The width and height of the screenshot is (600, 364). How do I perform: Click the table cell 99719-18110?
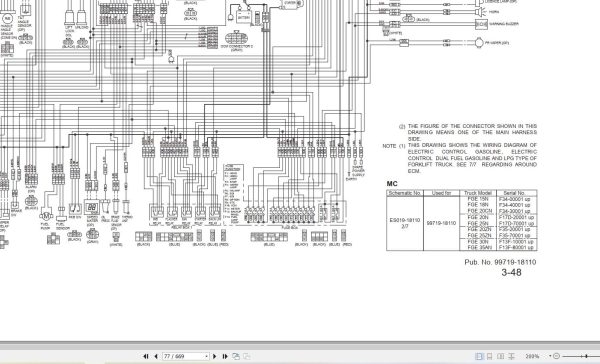441,223
